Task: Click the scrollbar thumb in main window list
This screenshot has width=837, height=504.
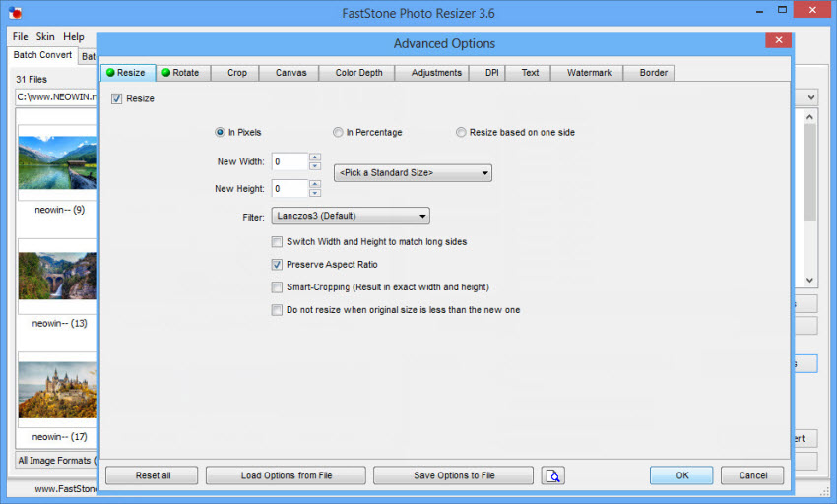Action: click(809, 172)
